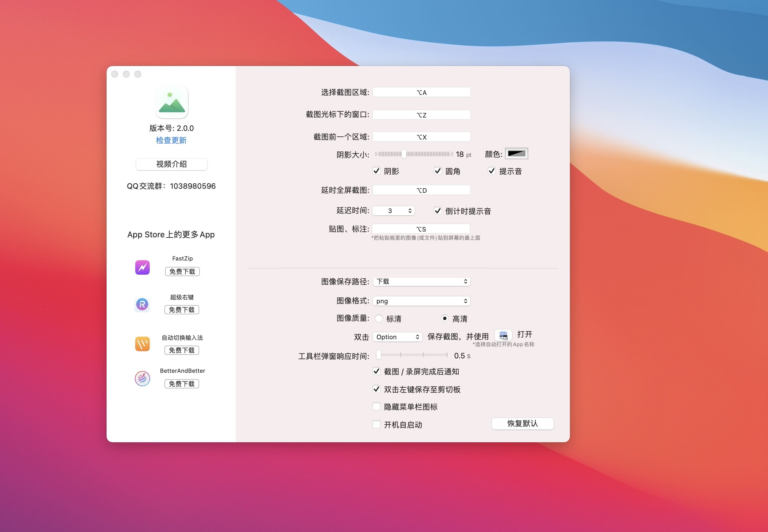The width and height of the screenshot is (768, 532).
Task: Click the FastZip 免费下载 download button
Action: tap(181, 271)
